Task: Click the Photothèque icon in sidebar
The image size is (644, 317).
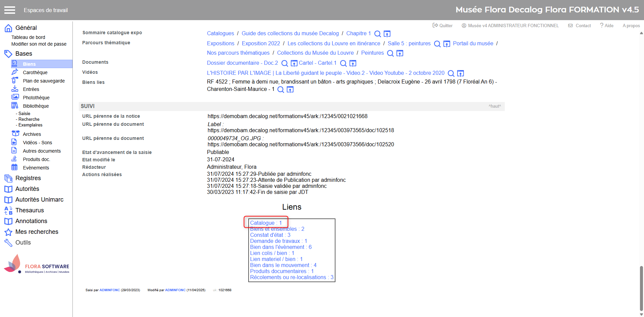Action: click(15, 97)
